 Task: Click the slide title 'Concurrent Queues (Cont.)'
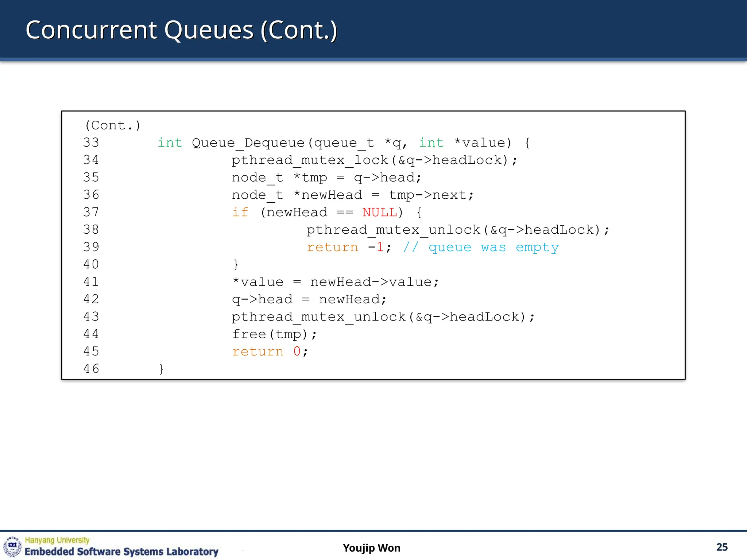click(x=181, y=30)
